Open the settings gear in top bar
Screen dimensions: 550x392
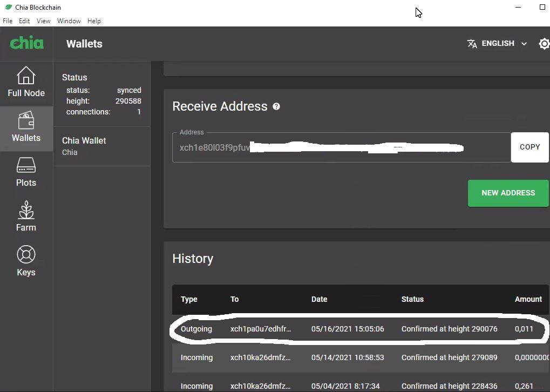(544, 44)
